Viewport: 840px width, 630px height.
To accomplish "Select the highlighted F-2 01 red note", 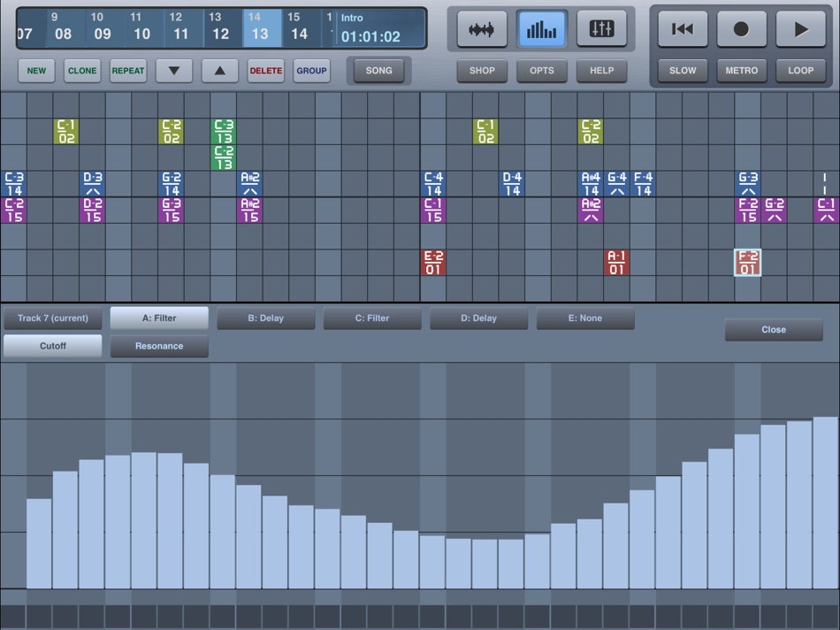I will pos(747,263).
